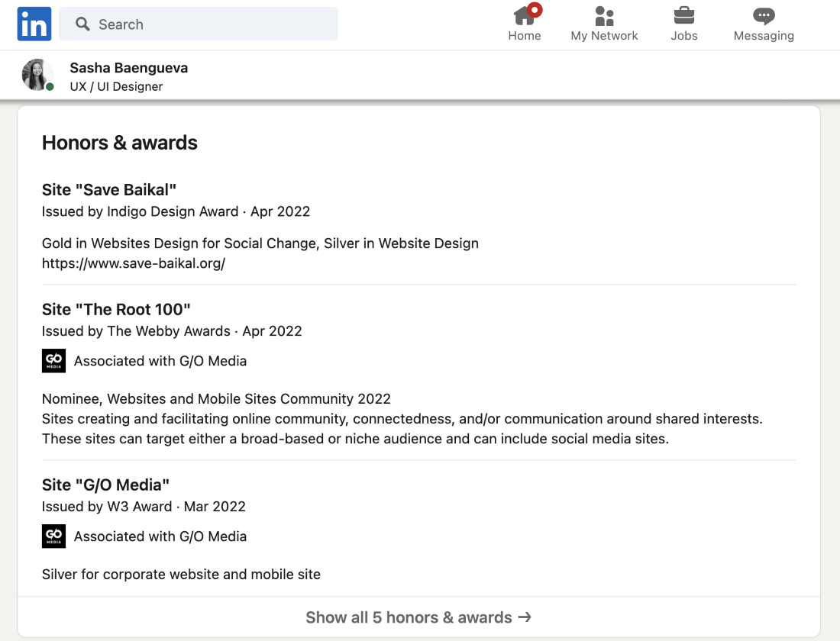Image resolution: width=840 pixels, height=641 pixels.
Task: Click the magnifying glass search icon
Action: tap(82, 24)
